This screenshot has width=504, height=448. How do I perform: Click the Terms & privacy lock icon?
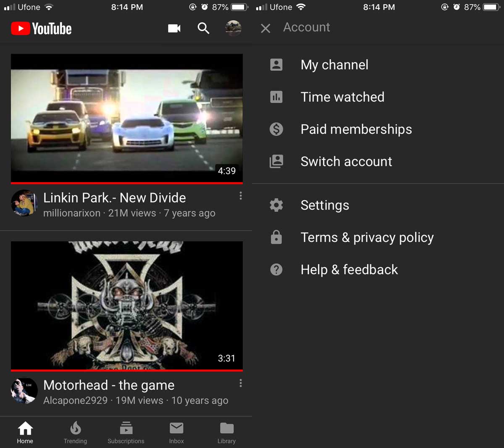click(276, 237)
